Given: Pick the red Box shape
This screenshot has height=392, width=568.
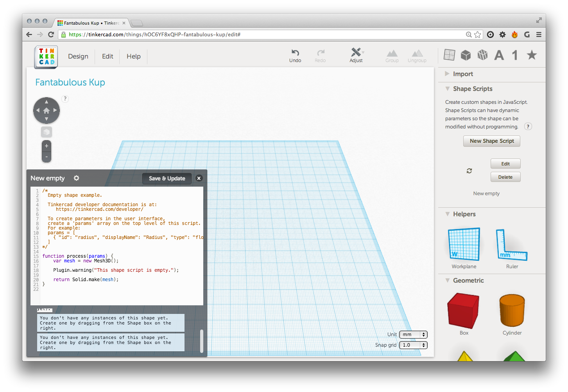Looking at the screenshot, I should (x=464, y=311).
